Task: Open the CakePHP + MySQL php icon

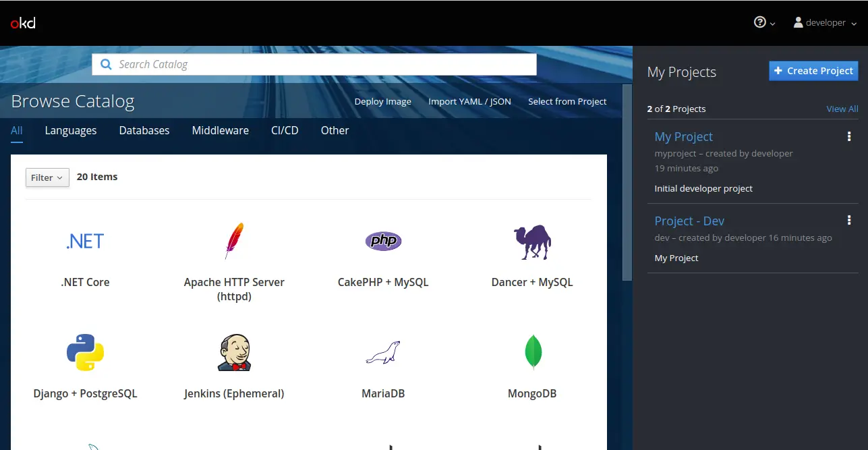Action: pos(383,241)
